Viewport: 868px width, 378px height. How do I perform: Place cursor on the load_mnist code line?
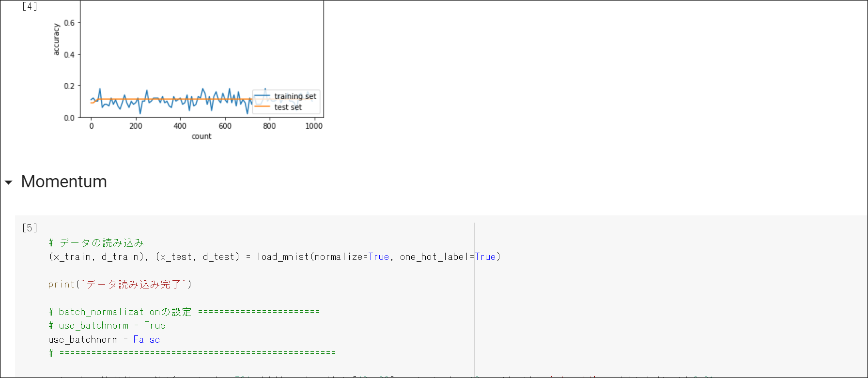tap(275, 257)
